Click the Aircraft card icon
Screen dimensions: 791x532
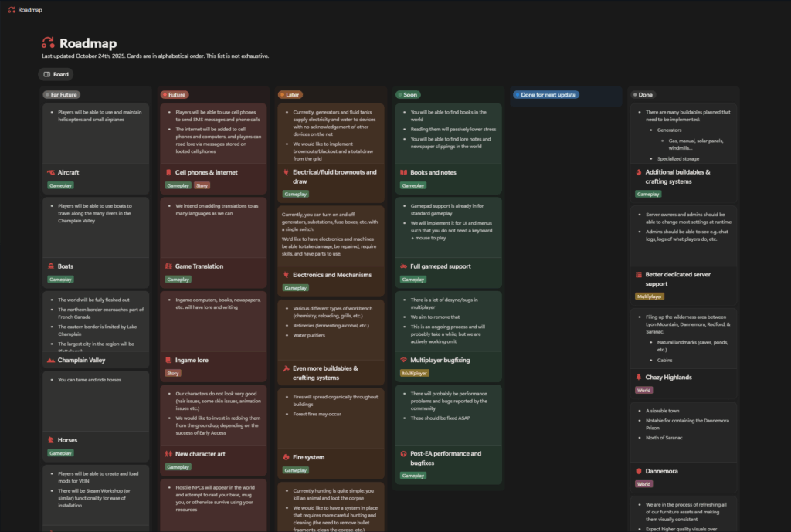click(51, 172)
